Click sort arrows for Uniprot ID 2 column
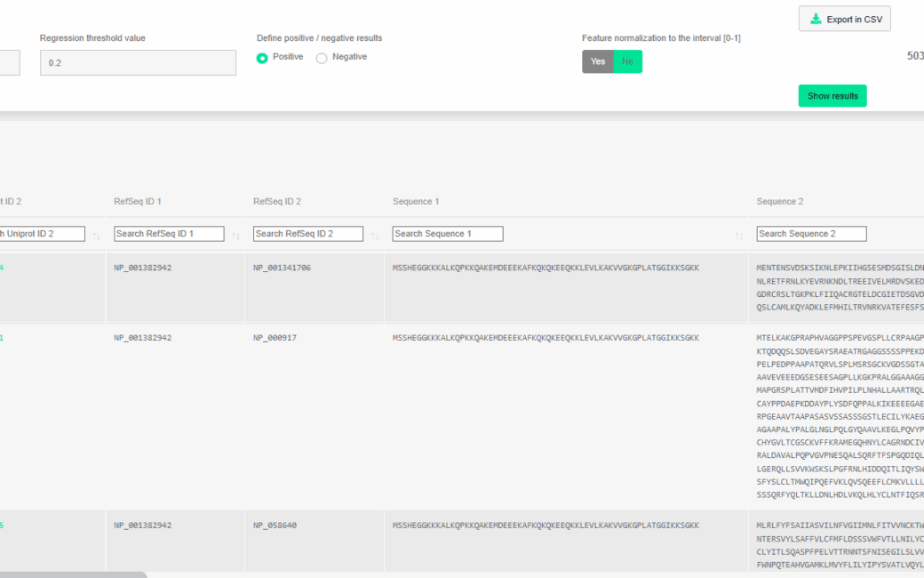The image size is (924, 578). (x=96, y=236)
